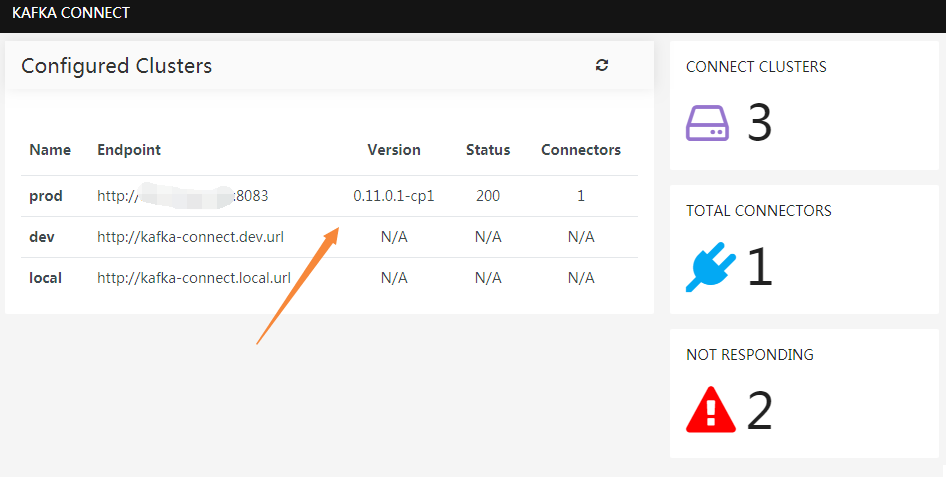Open the dev cluster
Screen dimensions: 946x478
[42, 237]
